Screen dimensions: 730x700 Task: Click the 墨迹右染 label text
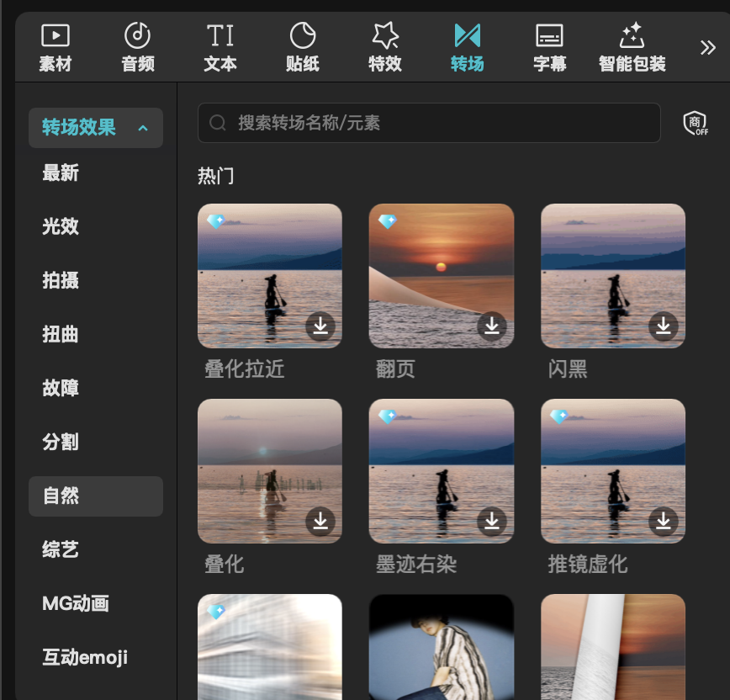click(x=416, y=564)
